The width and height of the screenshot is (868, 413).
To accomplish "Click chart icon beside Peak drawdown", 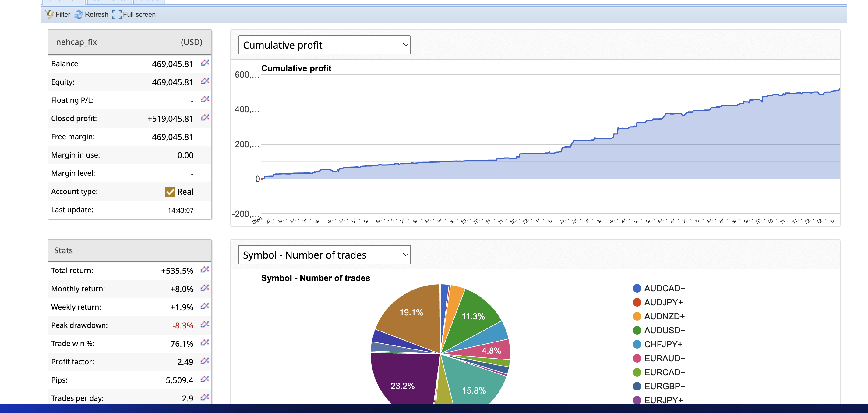I will 205,324.
